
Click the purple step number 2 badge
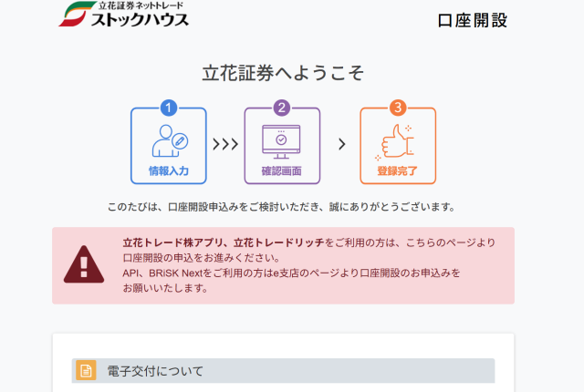[282, 108]
